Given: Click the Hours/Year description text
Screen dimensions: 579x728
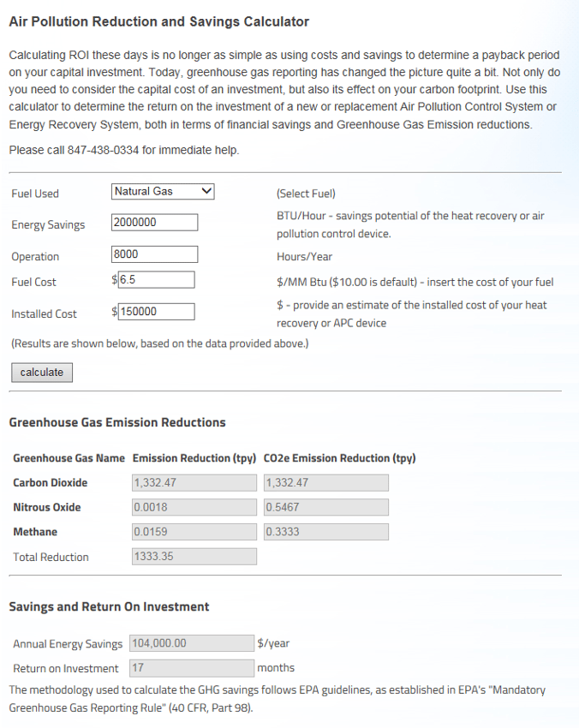Looking at the screenshot, I should point(305,257).
